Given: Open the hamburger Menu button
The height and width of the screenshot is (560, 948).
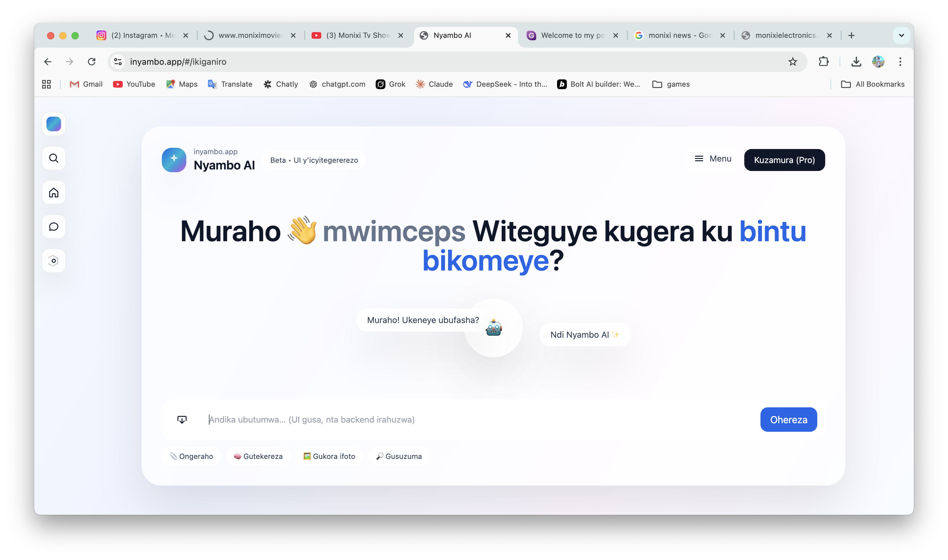Looking at the screenshot, I should tap(713, 158).
